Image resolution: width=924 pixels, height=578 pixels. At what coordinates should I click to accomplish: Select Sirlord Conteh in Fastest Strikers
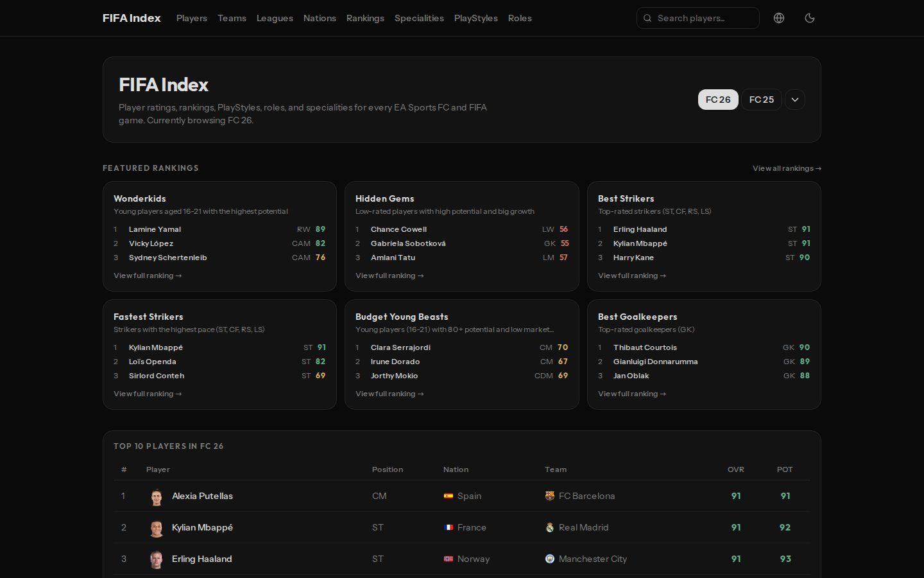point(157,376)
